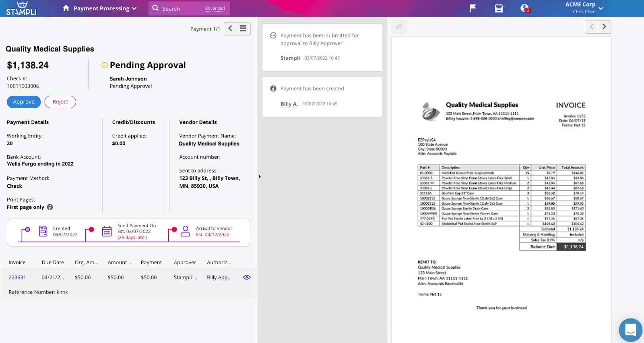644x343 pixels.
Task: Toggle the eye icon for invoice 233631
Action: pos(247,277)
